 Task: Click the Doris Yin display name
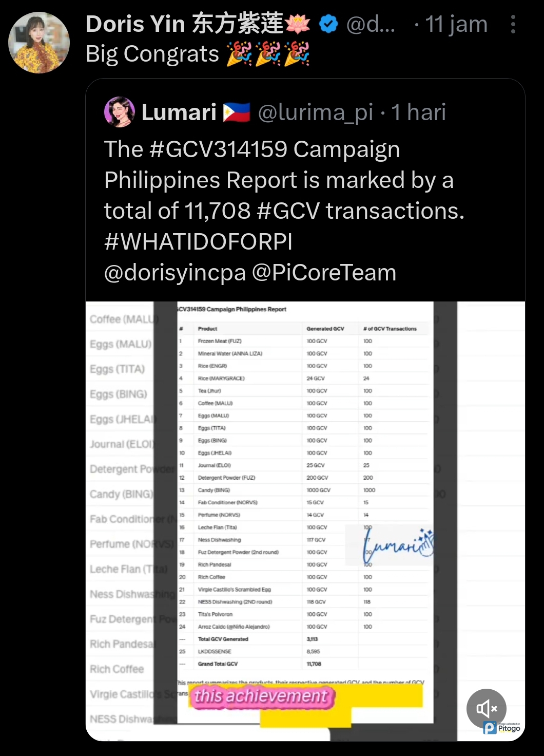(185, 24)
